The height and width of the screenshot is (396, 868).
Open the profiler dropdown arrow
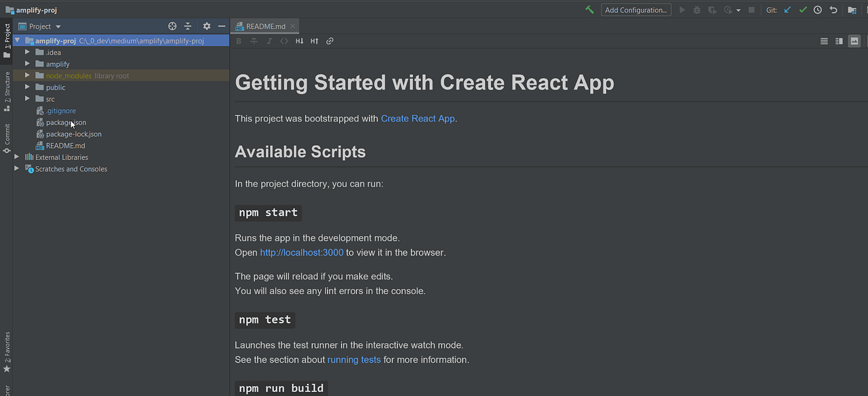pos(738,10)
